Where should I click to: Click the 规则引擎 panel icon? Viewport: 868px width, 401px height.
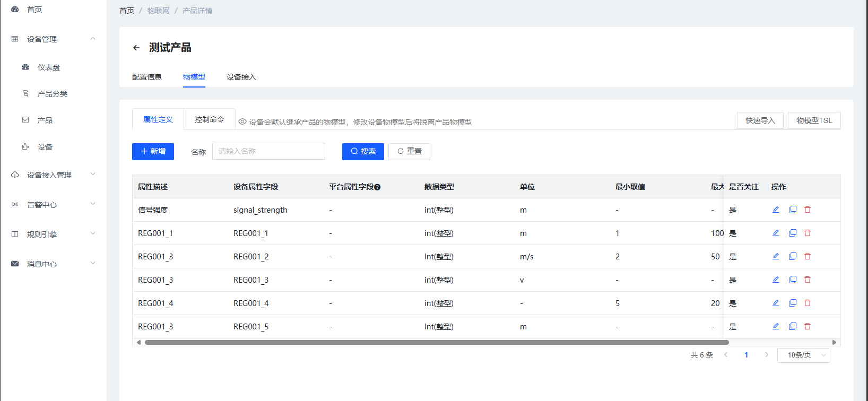[15, 234]
